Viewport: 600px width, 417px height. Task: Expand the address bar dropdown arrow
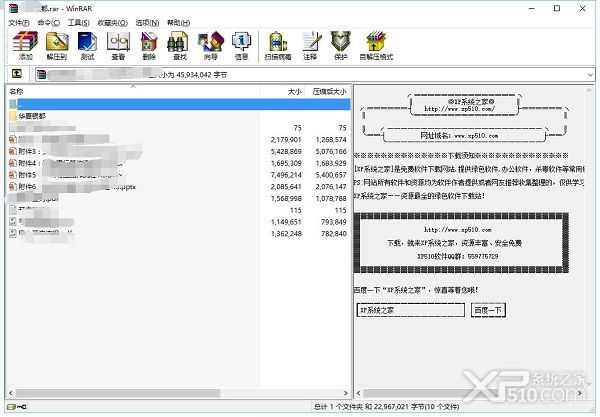tap(590, 75)
